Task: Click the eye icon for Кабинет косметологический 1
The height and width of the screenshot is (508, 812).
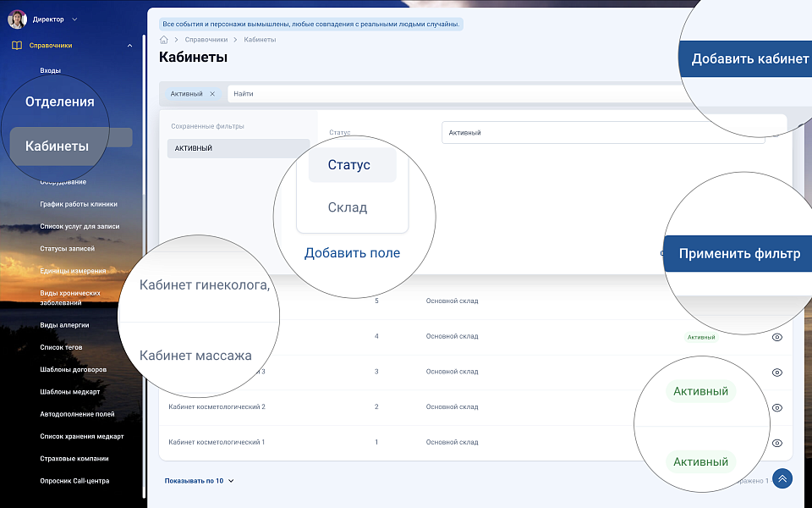Action: (777, 443)
